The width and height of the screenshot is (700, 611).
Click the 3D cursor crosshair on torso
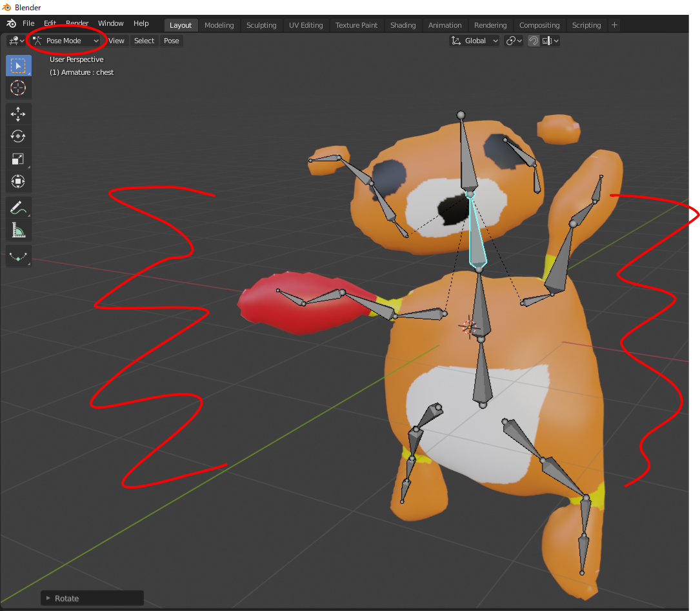coord(469,327)
